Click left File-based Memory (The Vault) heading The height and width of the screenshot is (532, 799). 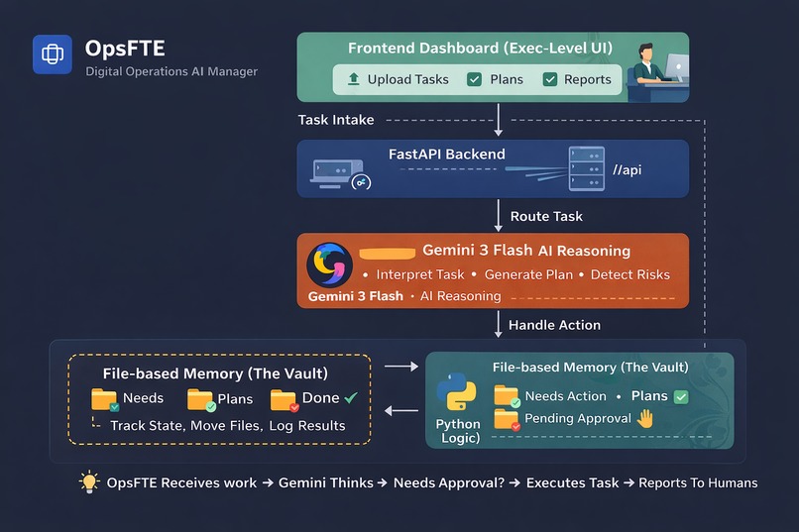coord(215,373)
